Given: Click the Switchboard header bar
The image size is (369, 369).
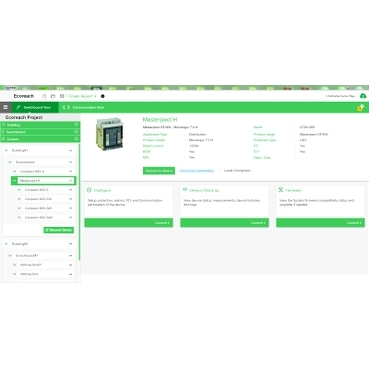Looking at the screenshot, I should [x=40, y=132].
